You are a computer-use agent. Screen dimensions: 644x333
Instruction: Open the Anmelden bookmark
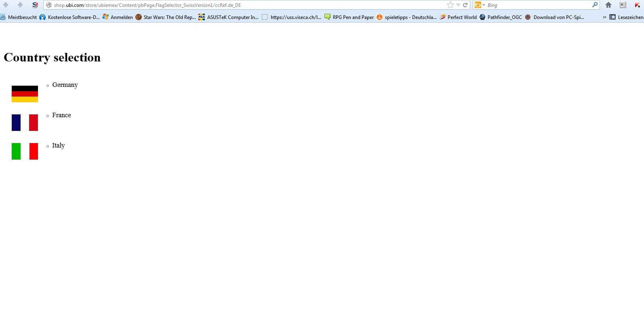pyautogui.click(x=118, y=17)
